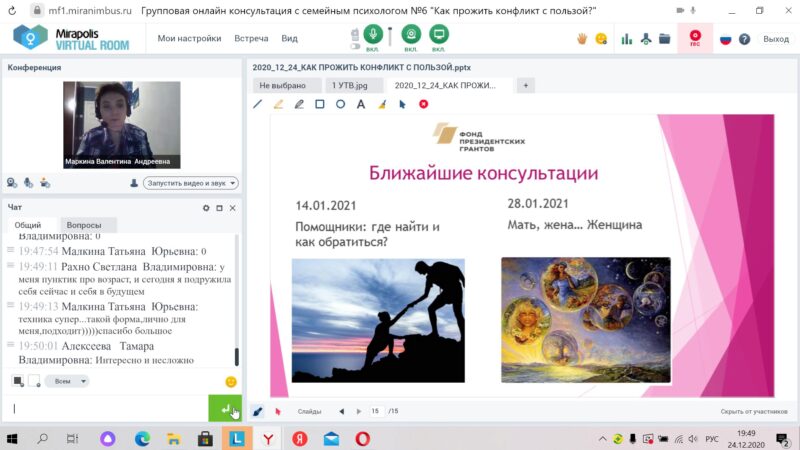This screenshot has width=800, height=450.
Task: Open the files folder icon in the top toolbar
Action: pyautogui.click(x=664, y=39)
